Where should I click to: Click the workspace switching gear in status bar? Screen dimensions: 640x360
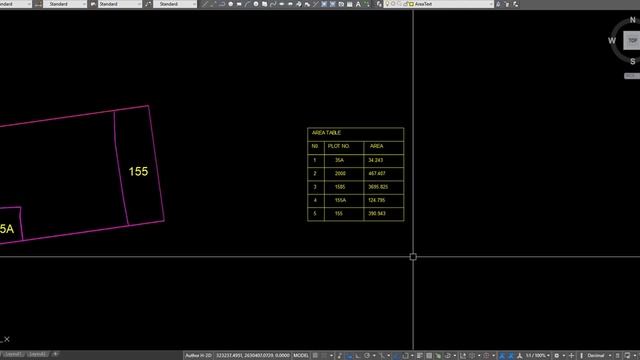tap(557, 356)
